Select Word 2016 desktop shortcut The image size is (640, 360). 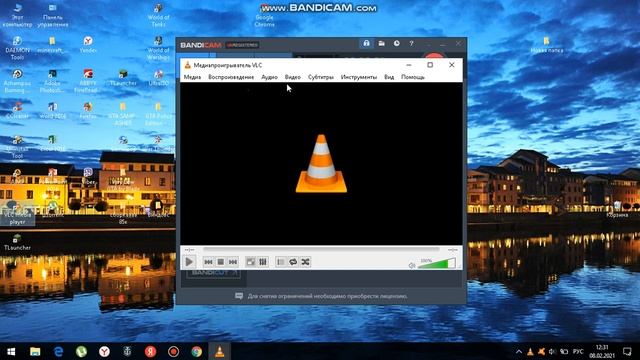(52, 110)
